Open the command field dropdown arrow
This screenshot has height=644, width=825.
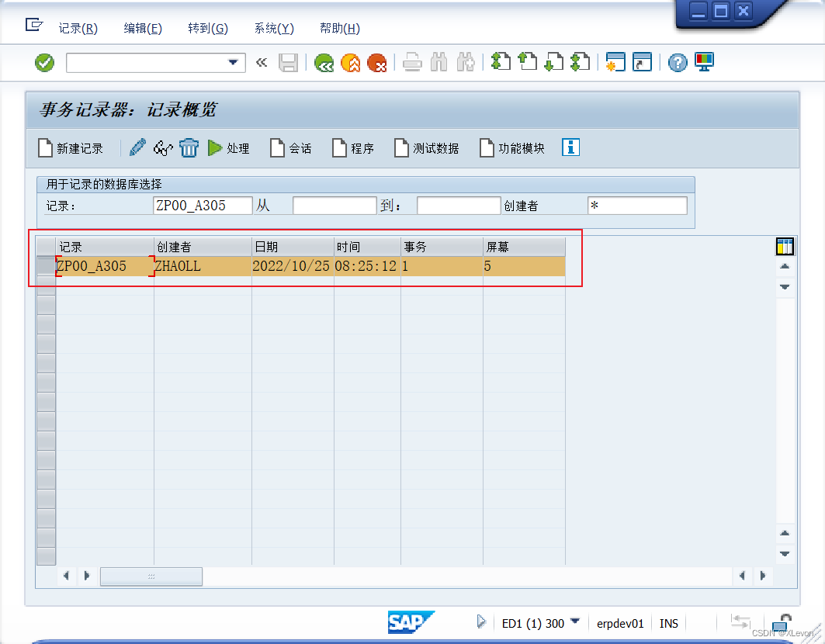pyautogui.click(x=233, y=63)
